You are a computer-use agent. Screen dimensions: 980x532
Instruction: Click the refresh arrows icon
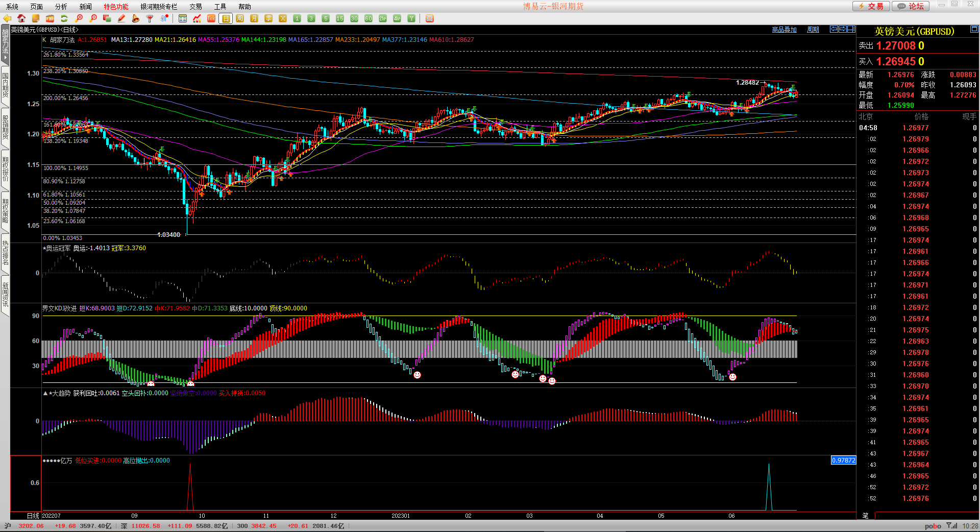64,18
